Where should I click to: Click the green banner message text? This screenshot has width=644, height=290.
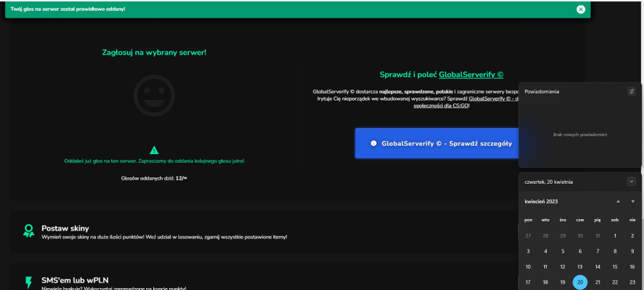[68, 9]
